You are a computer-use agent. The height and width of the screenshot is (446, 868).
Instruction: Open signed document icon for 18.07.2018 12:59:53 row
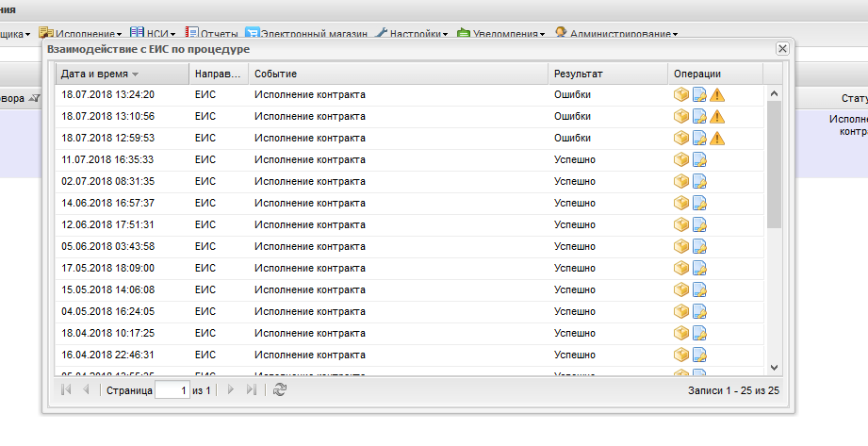click(x=699, y=138)
